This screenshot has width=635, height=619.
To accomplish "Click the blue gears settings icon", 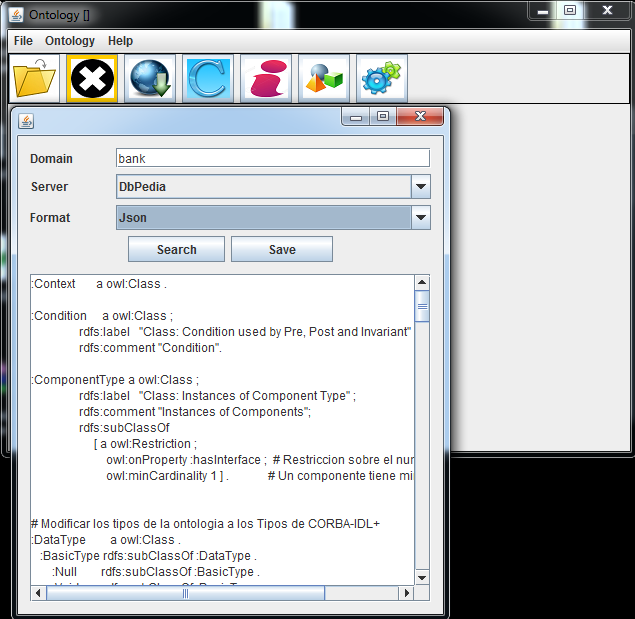I will pyautogui.click(x=381, y=79).
